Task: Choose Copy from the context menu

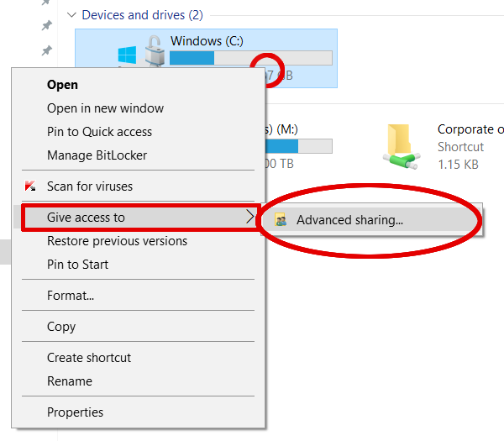Action: pyautogui.click(x=61, y=327)
